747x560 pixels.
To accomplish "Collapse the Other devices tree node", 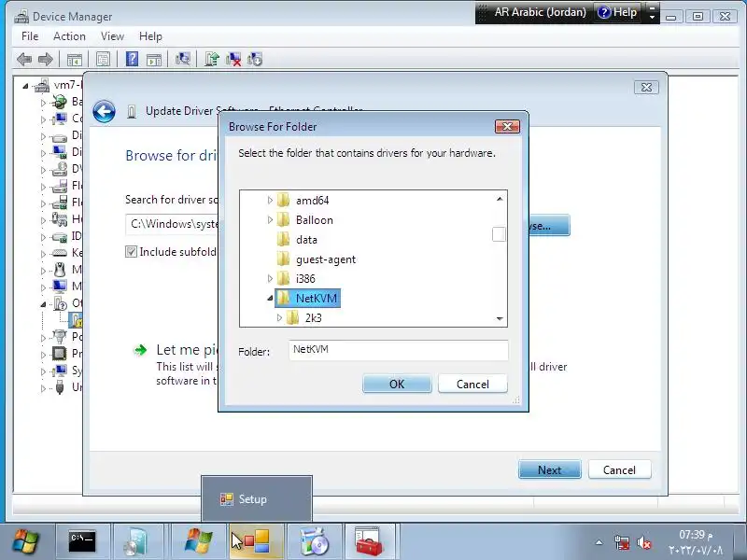I will (43, 304).
